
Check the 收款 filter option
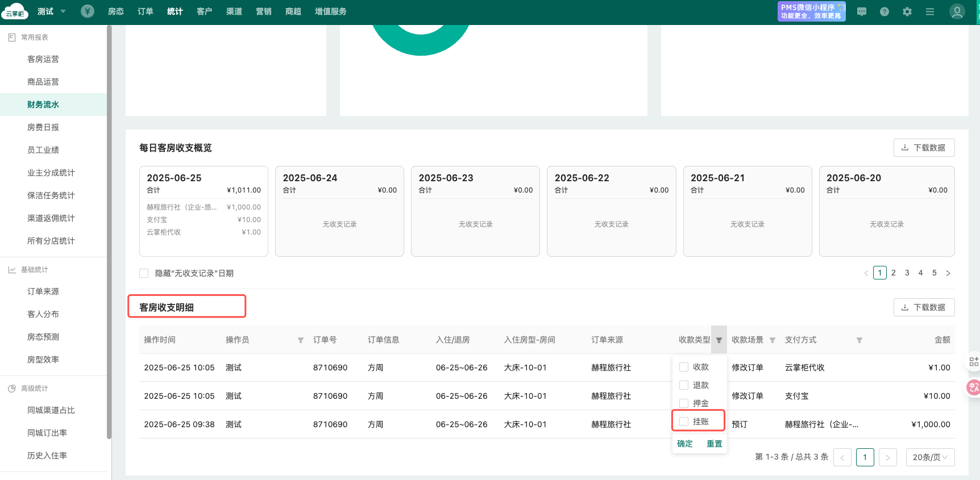tap(684, 367)
